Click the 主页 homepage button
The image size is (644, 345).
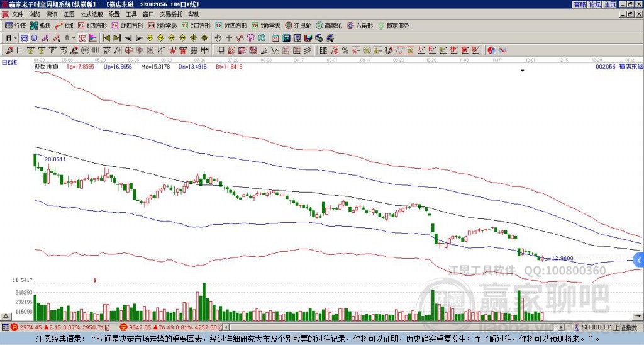[610, 4]
